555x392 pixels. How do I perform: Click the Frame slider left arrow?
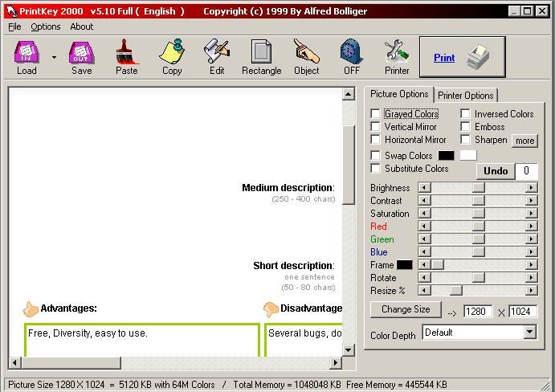tap(424, 264)
